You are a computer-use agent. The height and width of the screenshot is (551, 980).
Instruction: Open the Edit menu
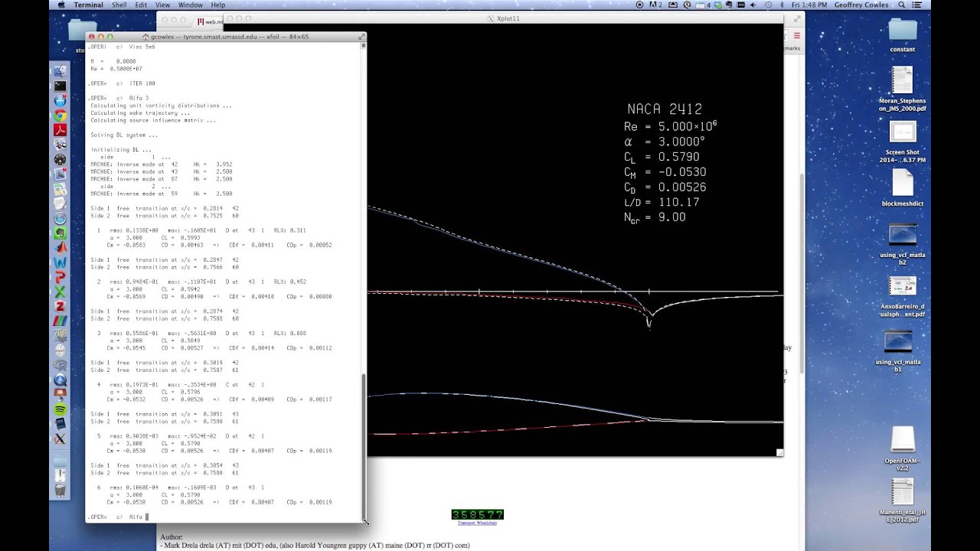pos(141,5)
